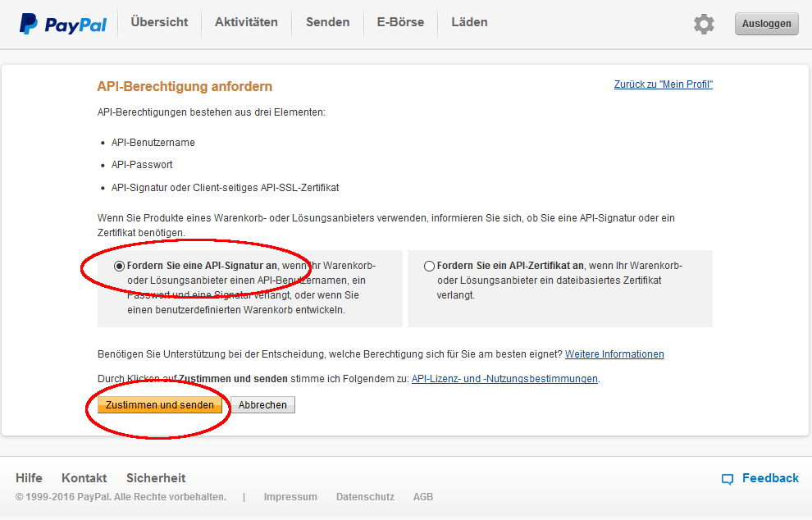The height and width of the screenshot is (520, 812).
Task: Select the API-Zertifikat radio button
Action: pos(430,266)
